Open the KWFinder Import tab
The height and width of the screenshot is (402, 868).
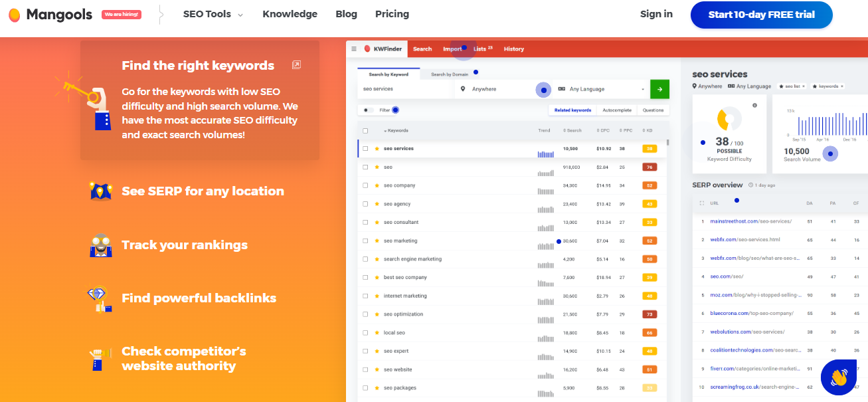(452, 49)
